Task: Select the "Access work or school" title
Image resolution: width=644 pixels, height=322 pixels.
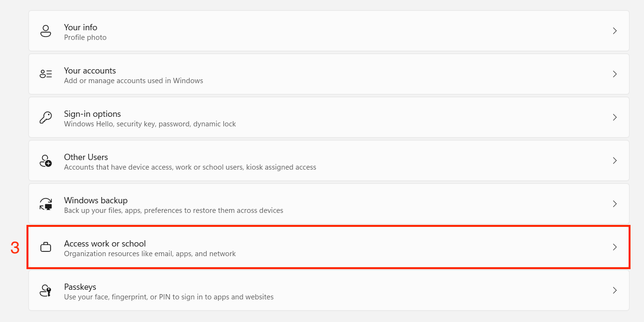Action: [x=105, y=244]
